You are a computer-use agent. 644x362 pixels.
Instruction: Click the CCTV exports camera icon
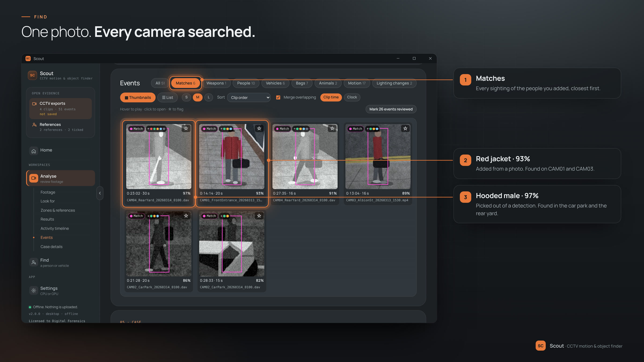click(34, 104)
